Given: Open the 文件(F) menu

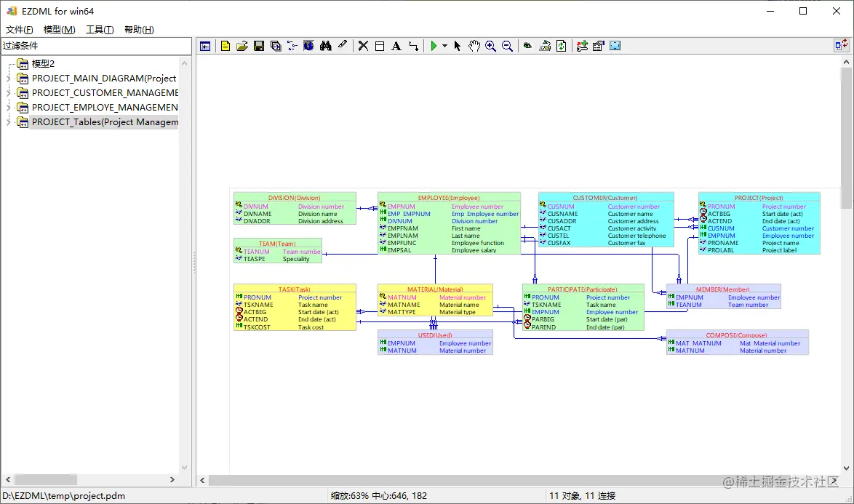Looking at the screenshot, I should [x=20, y=29].
